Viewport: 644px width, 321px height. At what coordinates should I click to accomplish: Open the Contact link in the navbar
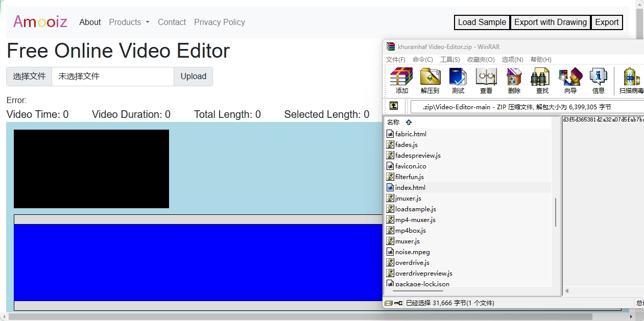172,22
